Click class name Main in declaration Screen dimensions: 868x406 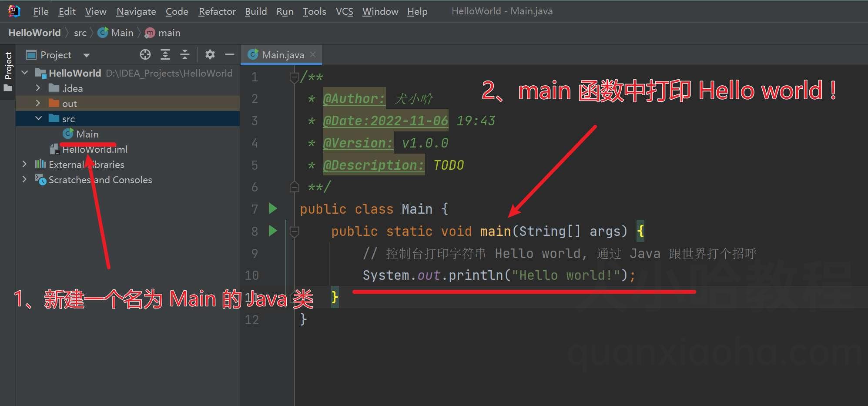tap(417, 209)
